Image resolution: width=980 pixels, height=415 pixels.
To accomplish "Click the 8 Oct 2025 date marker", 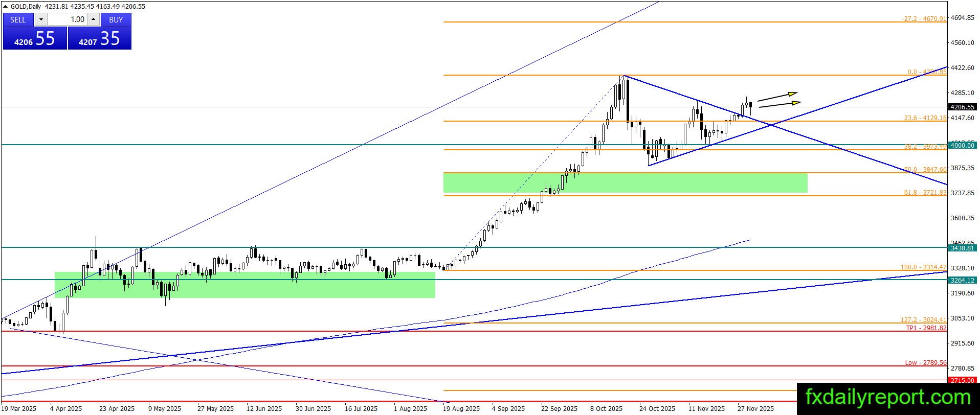I will pyautogui.click(x=606, y=408).
